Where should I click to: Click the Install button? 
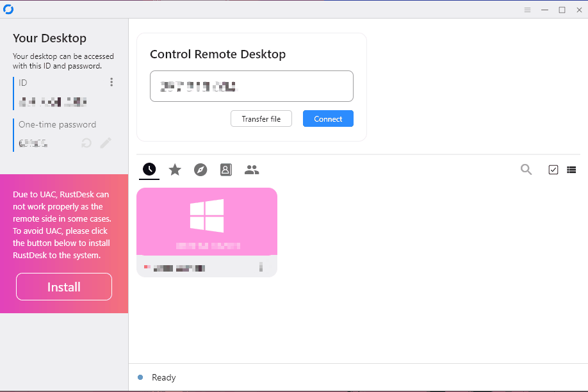64,287
